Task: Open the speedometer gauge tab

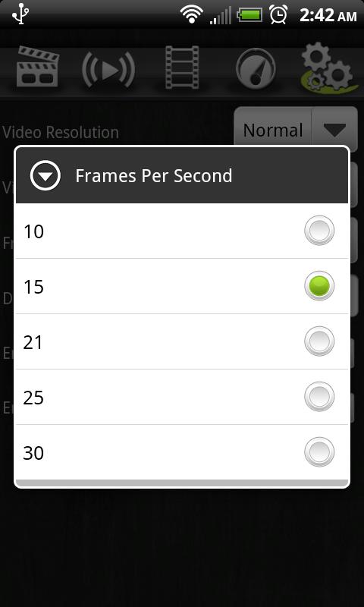Action: click(x=256, y=69)
